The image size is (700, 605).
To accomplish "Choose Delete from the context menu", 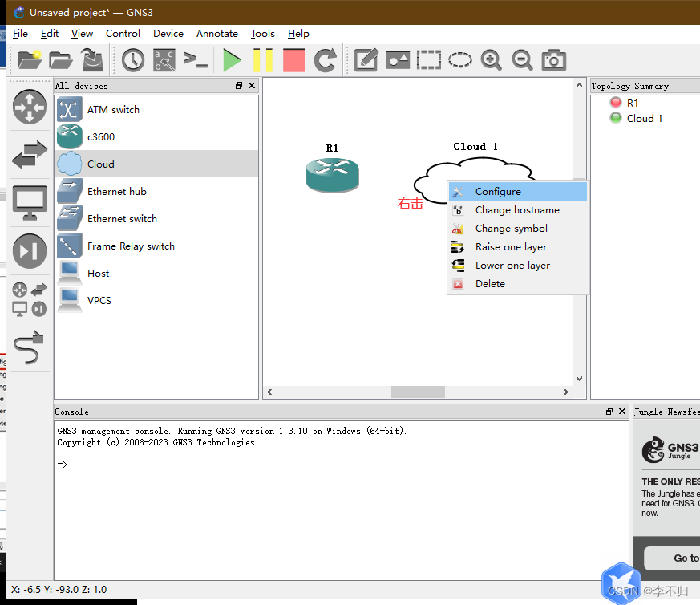I will click(518, 284).
